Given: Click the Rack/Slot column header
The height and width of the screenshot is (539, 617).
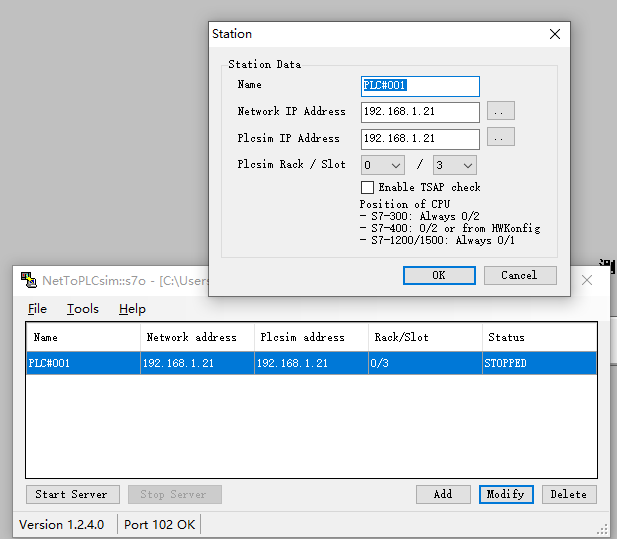Looking at the screenshot, I should (425, 337).
